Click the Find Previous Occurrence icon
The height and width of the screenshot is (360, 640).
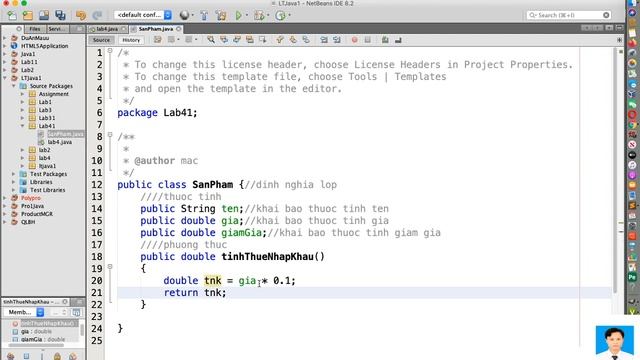pyautogui.click(x=224, y=40)
